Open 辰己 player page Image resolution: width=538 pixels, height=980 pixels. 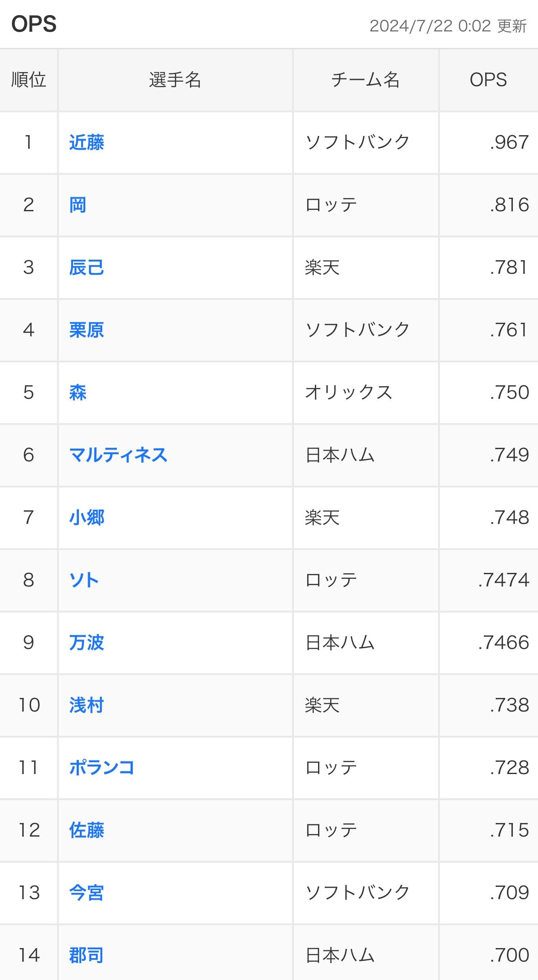(x=87, y=267)
